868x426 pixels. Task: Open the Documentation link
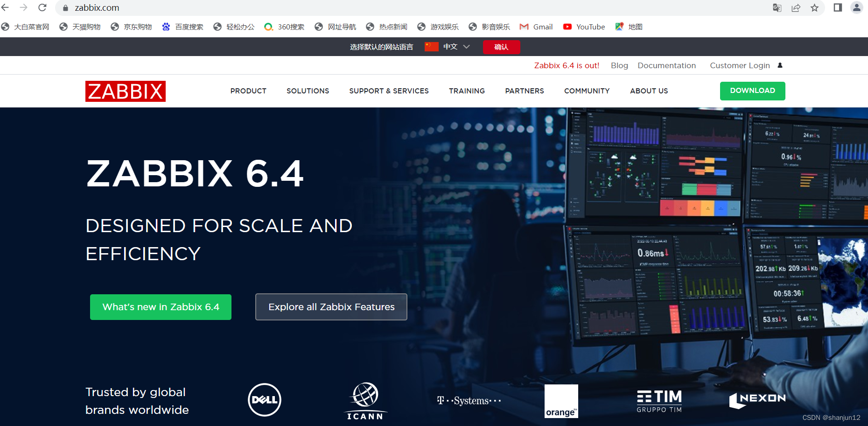pyautogui.click(x=666, y=65)
